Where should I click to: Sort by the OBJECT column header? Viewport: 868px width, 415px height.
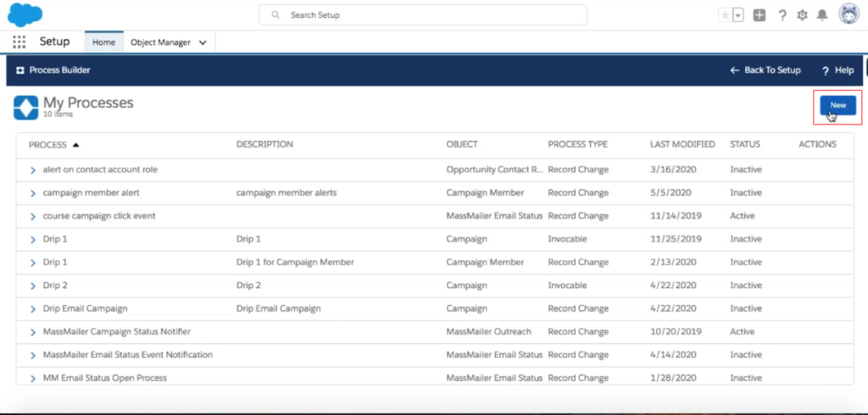coord(462,145)
